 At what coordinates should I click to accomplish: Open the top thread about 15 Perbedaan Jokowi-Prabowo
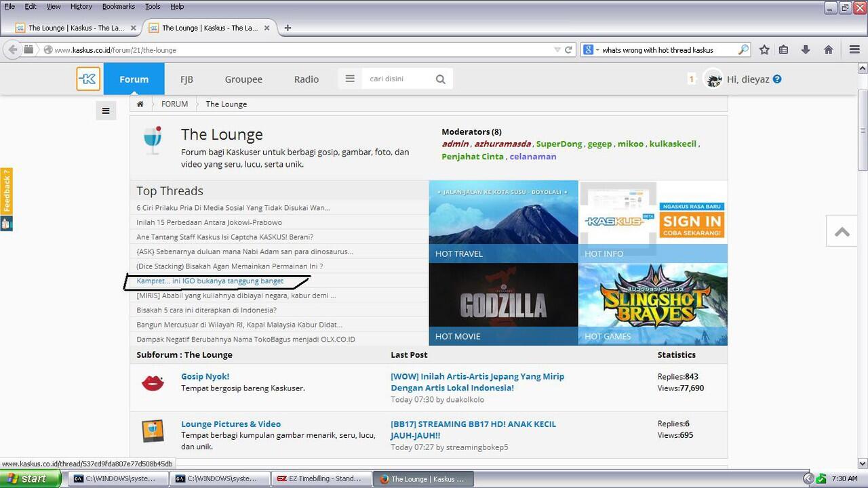point(209,222)
